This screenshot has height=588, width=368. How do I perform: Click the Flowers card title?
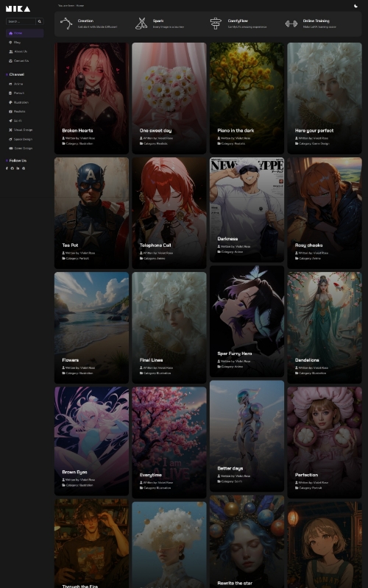click(71, 360)
